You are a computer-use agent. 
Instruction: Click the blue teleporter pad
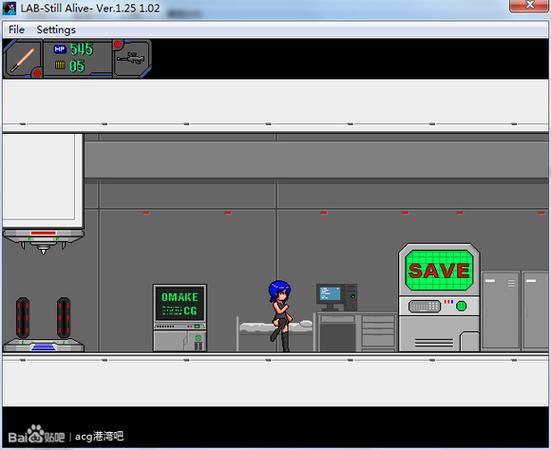coord(43,346)
